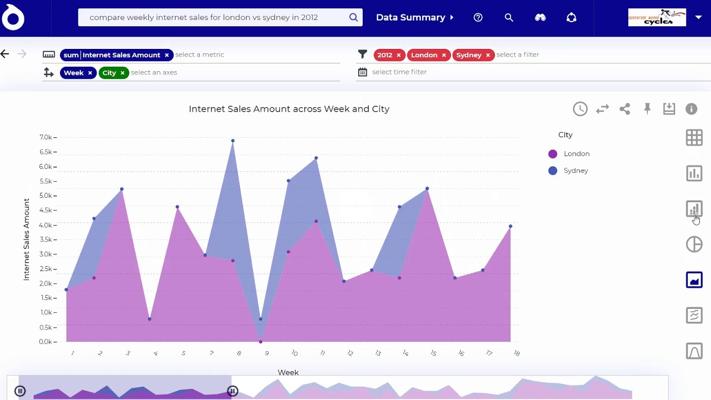Click the search icon in header bar
The height and width of the screenshot is (400, 711).
(509, 17)
